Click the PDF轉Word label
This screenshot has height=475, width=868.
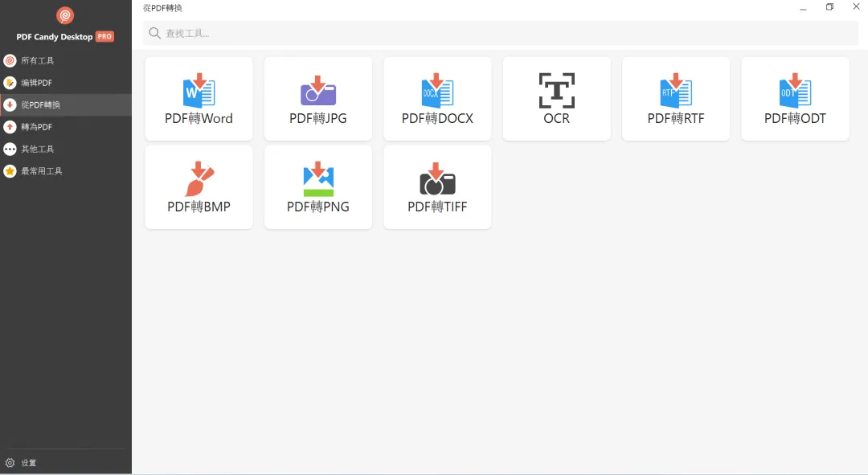click(x=199, y=118)
